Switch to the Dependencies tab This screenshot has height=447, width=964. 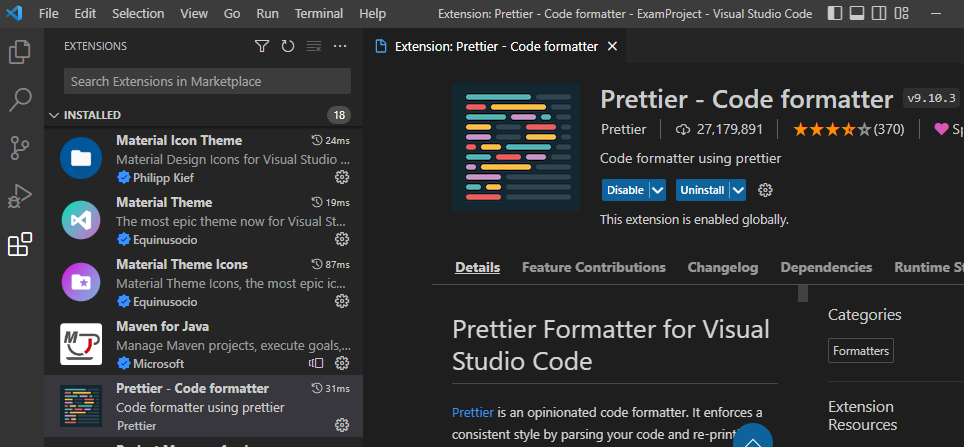[x=826, y=267]
